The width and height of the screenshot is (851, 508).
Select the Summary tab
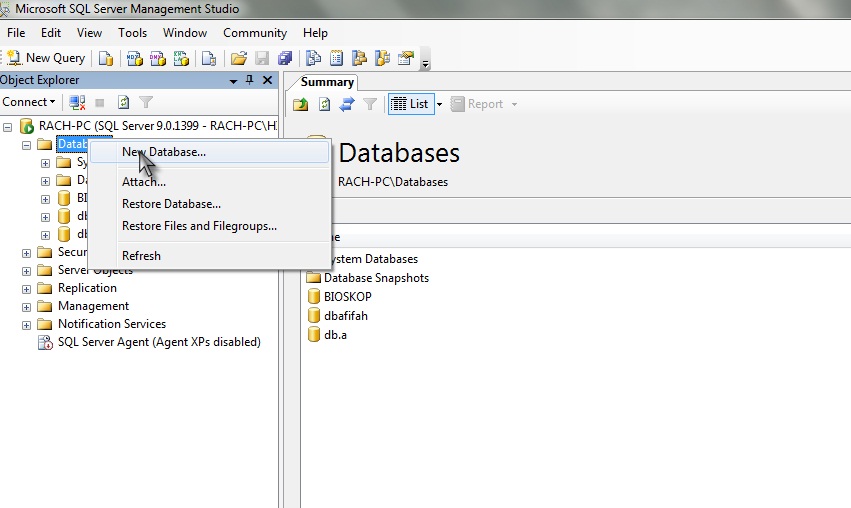pos(327,82)
